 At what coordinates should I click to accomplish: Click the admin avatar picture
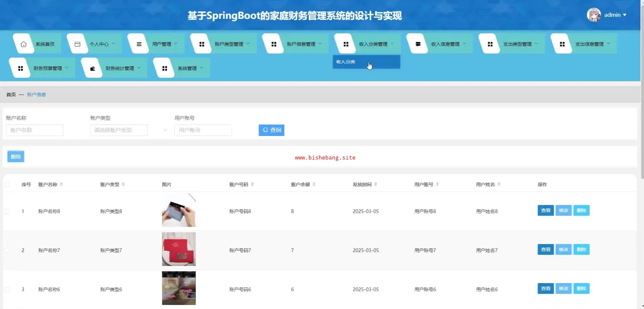click(593, 15)
